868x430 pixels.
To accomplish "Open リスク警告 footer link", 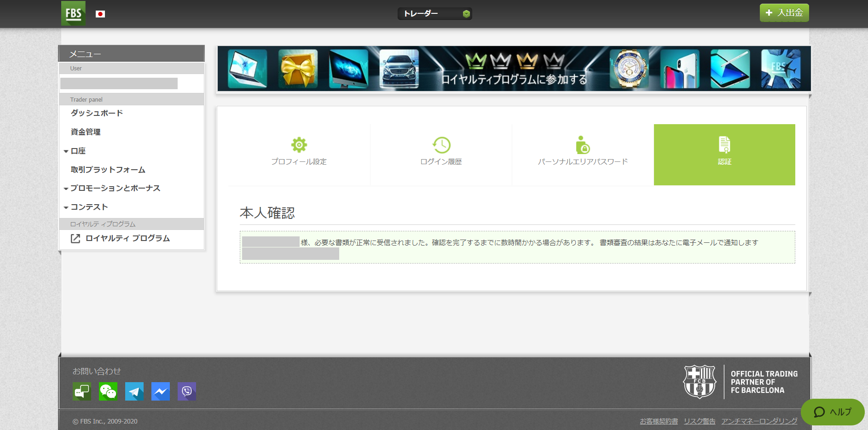I will coord(699,421).
